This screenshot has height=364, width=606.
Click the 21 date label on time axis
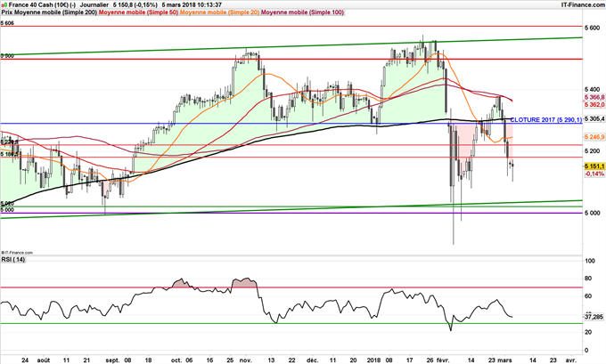tap(87, 360)
